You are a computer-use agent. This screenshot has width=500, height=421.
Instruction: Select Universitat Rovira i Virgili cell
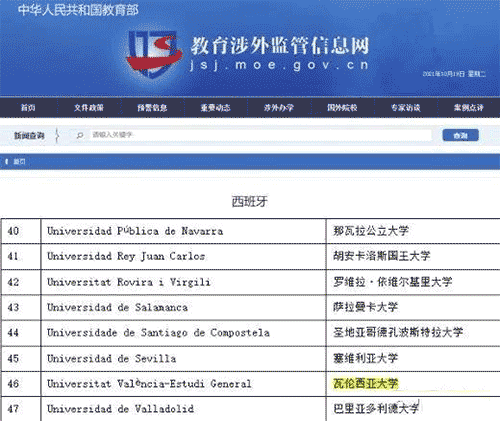[x=183, y=282]
